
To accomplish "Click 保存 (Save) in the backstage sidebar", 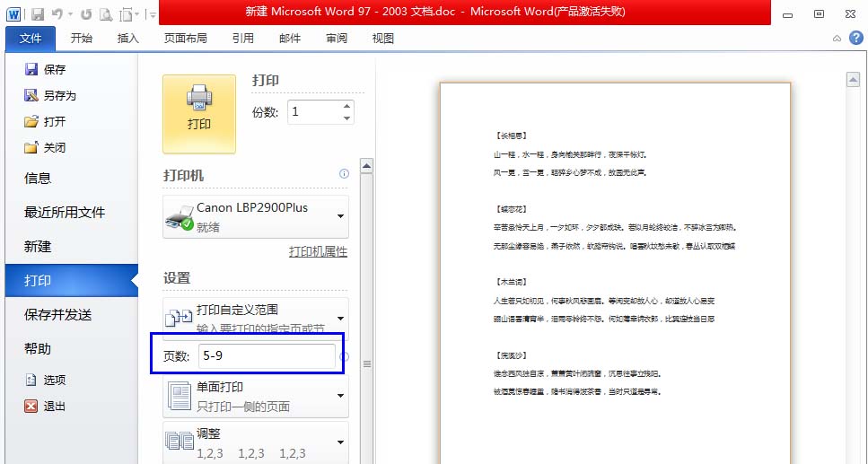I will click(54, 69).
